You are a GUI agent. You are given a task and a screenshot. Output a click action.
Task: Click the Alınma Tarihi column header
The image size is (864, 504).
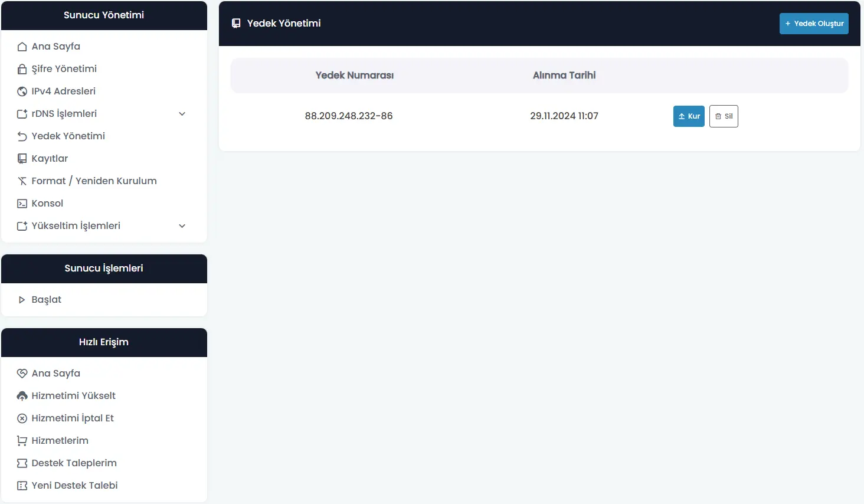[x=564, y=76]
